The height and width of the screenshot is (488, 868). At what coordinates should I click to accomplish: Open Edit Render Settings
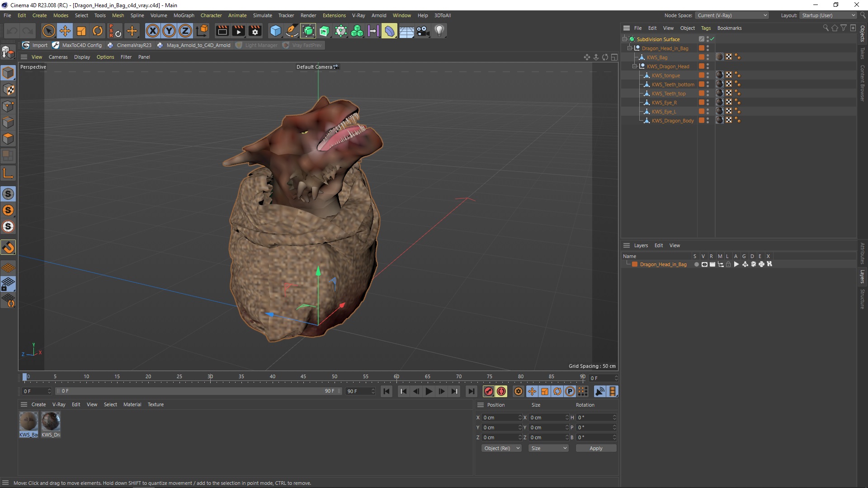255,31
